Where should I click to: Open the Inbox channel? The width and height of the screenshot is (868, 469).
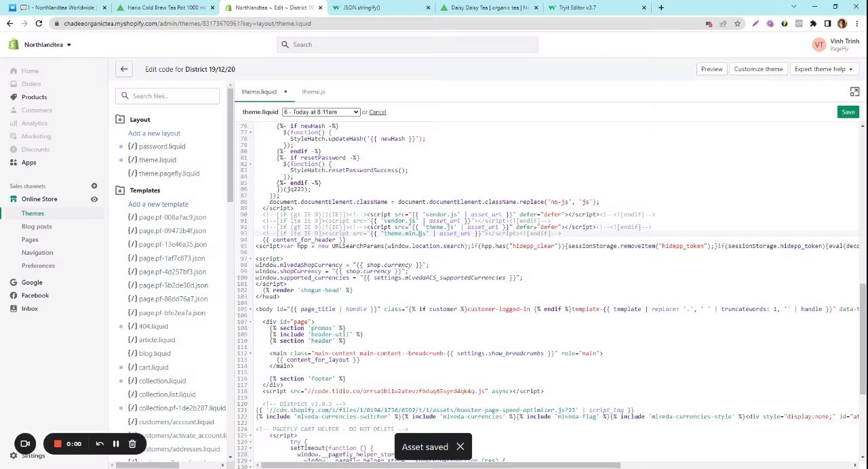pyautogui.click(x=30, y=309)
